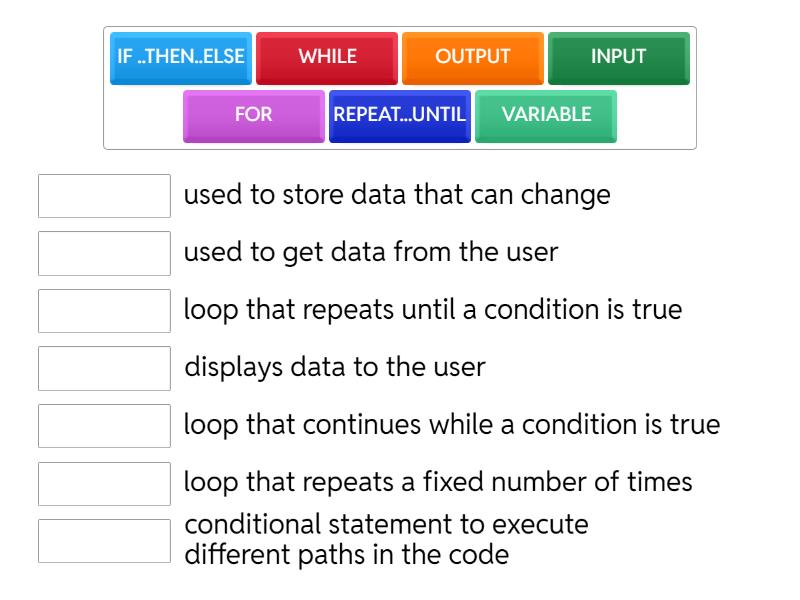Click the 'conditional statement to execute different paths' text
The image size is (800, 600).
click(387, 539)
